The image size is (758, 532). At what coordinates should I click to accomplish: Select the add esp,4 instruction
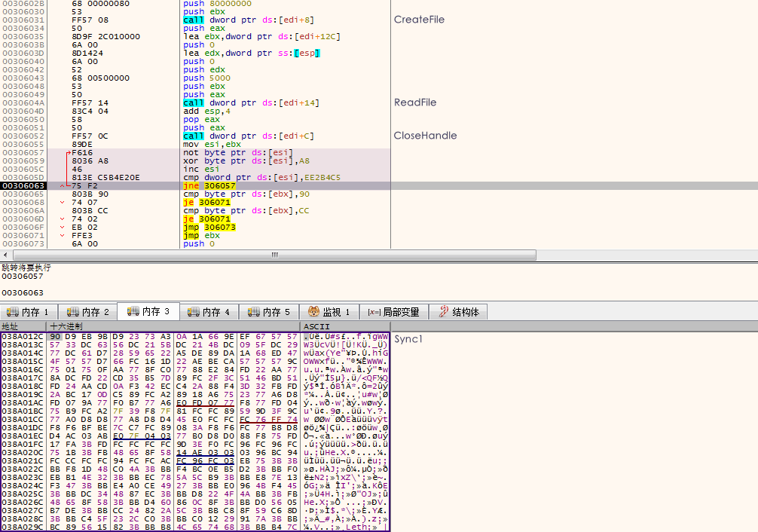(206, 111)
